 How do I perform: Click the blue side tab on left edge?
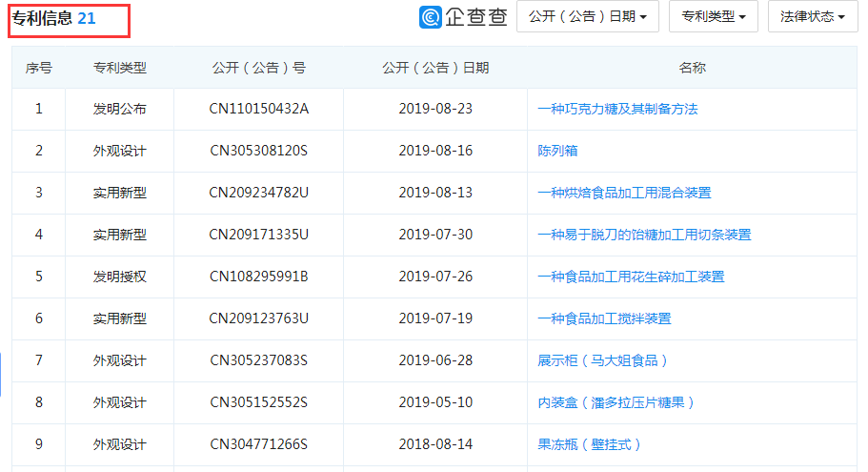pos(1,374)
